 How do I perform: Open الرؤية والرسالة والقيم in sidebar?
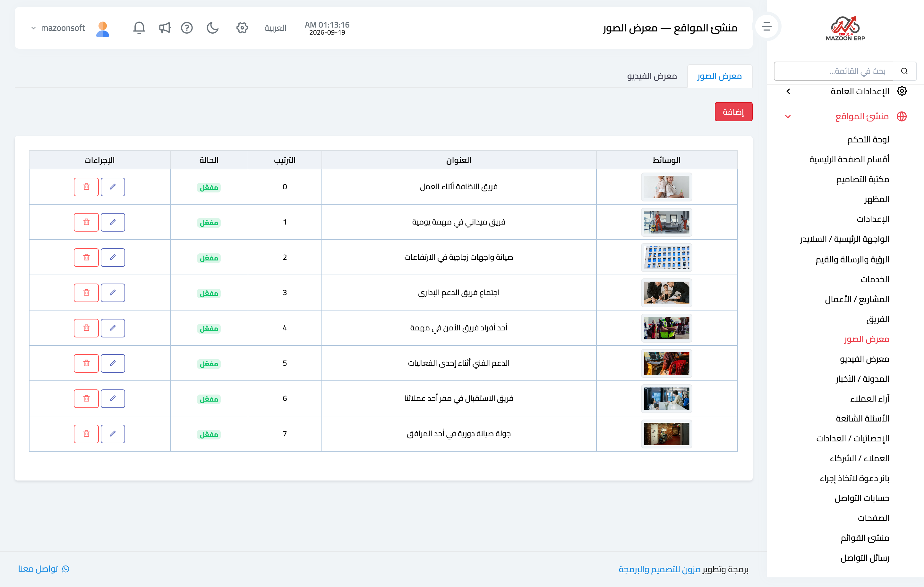point(852,259)
